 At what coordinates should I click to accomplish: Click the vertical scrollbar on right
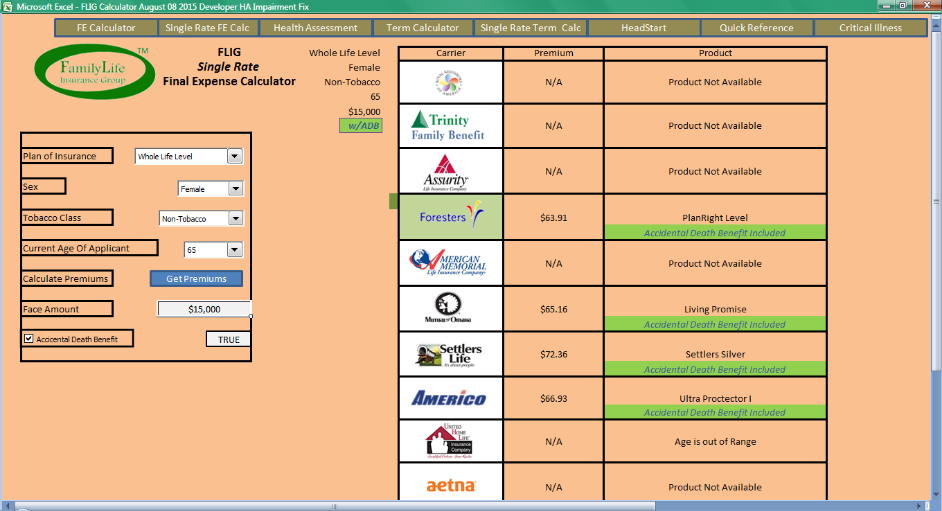(936, 202)
